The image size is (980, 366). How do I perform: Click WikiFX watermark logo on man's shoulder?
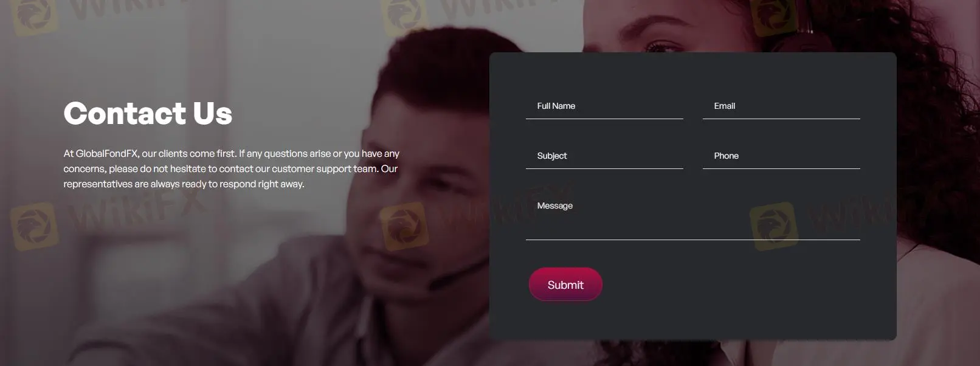(x=404, y=226)
